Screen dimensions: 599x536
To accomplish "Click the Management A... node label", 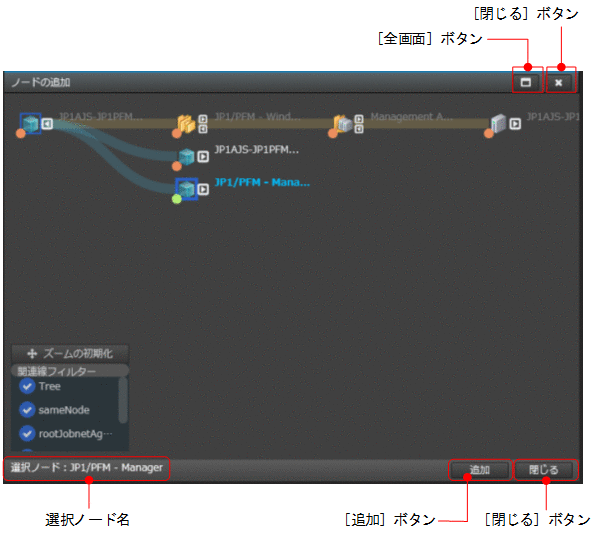I will click(x=411, y=116).
